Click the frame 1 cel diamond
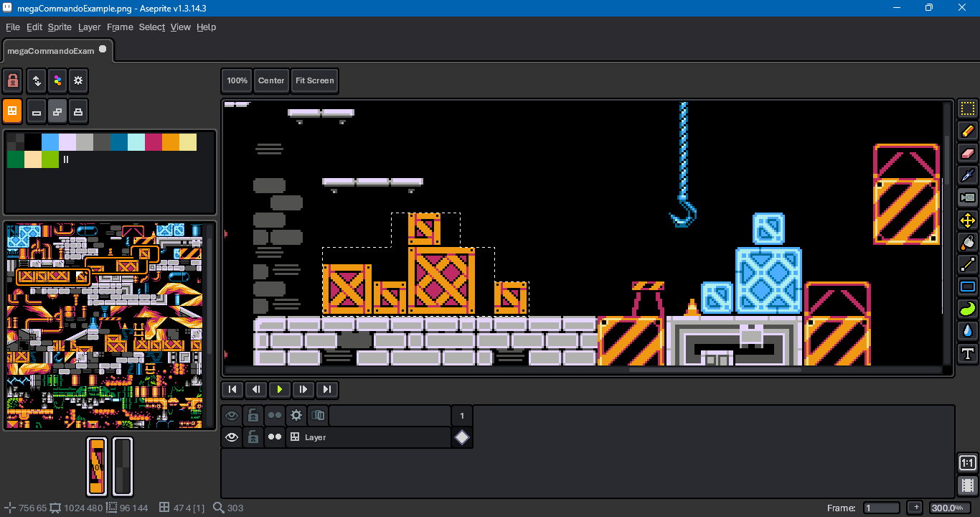 tap(462, 437)
